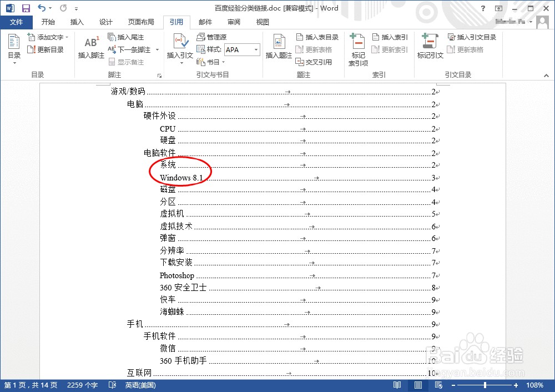
Task: Click the Save icon in quick access toolbar
Action: pos(26,8)
